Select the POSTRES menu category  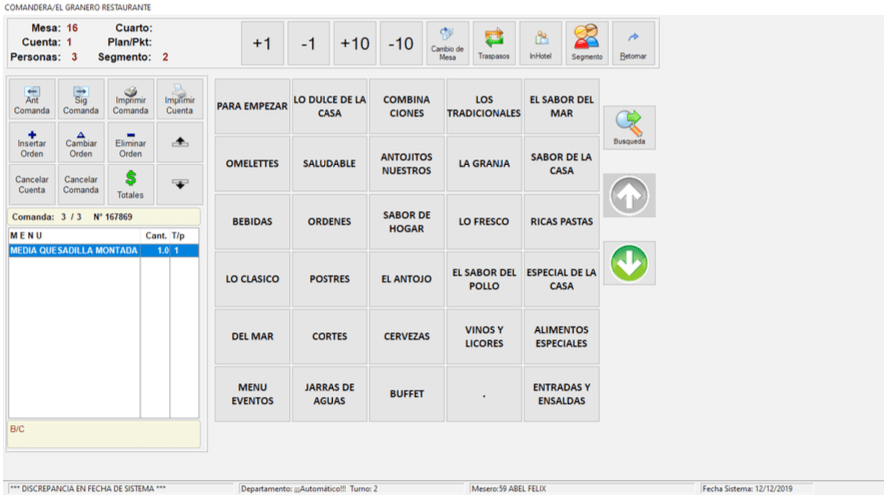pyautogui.click(x=330, y=279)
